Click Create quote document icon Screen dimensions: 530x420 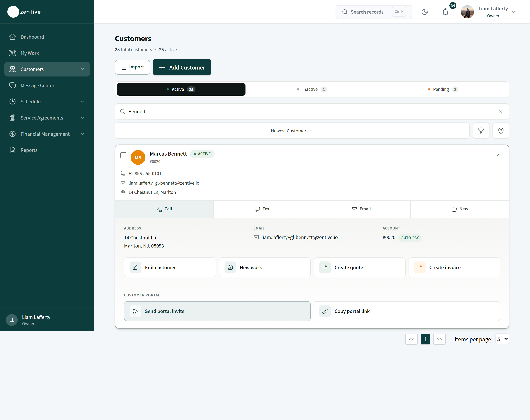325,268
